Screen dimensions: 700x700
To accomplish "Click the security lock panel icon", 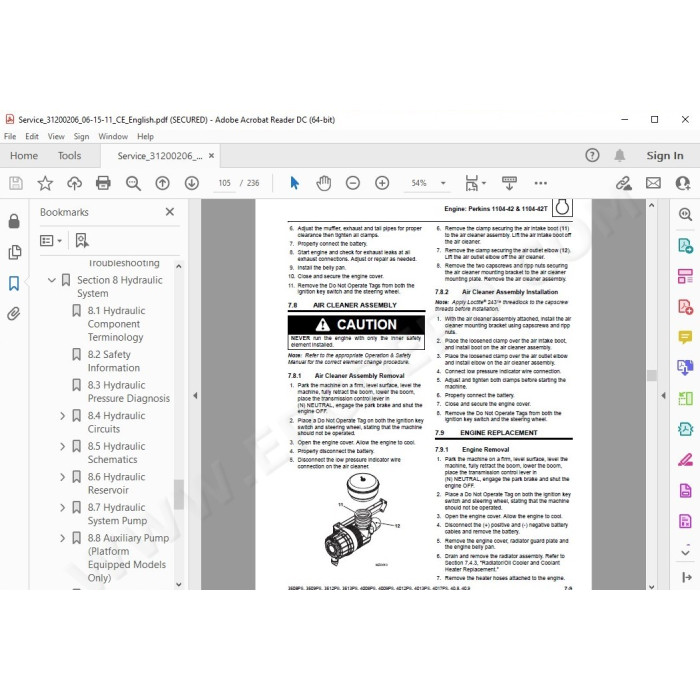I will click(x=14, y=221).
